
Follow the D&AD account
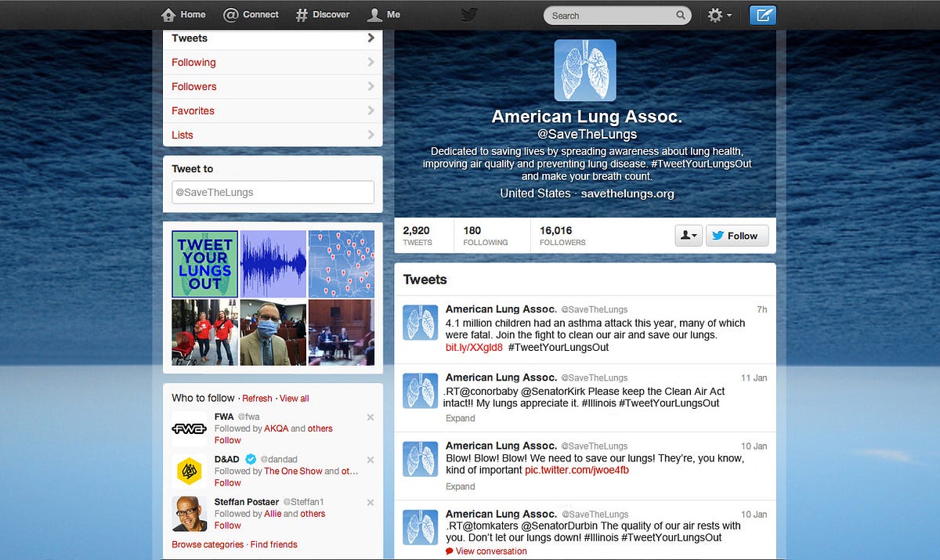coord(228,482)
